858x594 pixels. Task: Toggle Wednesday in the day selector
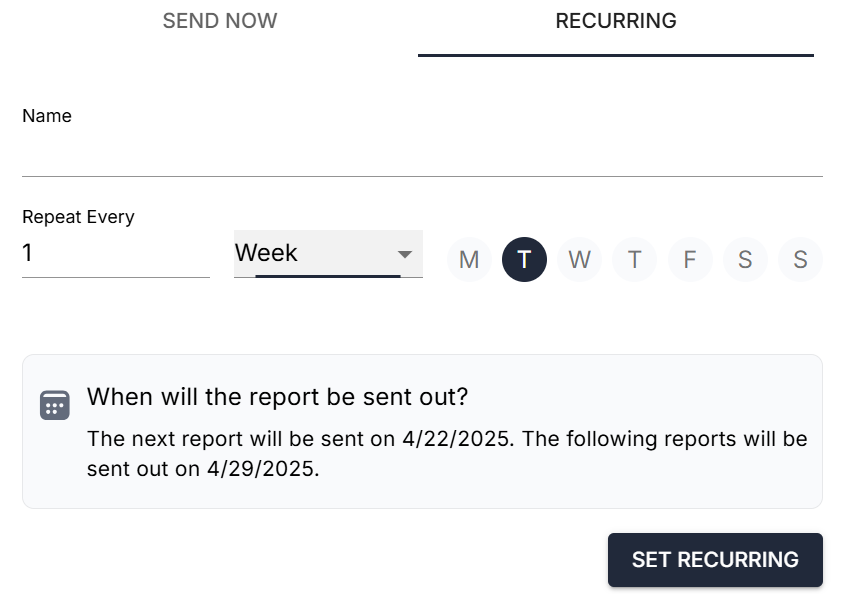click(x=579, y=260)
